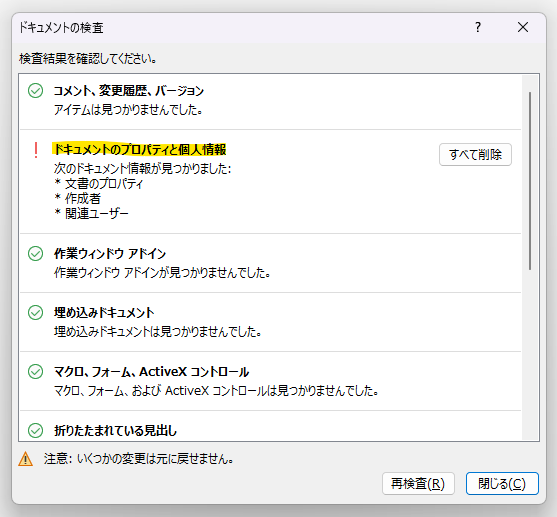Click the note 注意: いくつかの変更は元に戻せません。
Image resolution: width=557 pixels, height=517 pixels.
tap(139, 459)
